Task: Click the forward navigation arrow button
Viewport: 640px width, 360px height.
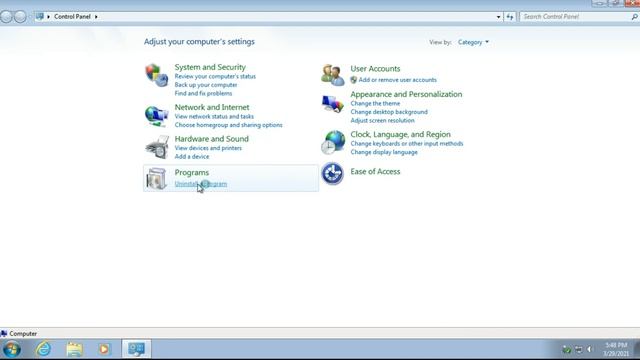Action: pyautogui.click(x=20, y=17)
